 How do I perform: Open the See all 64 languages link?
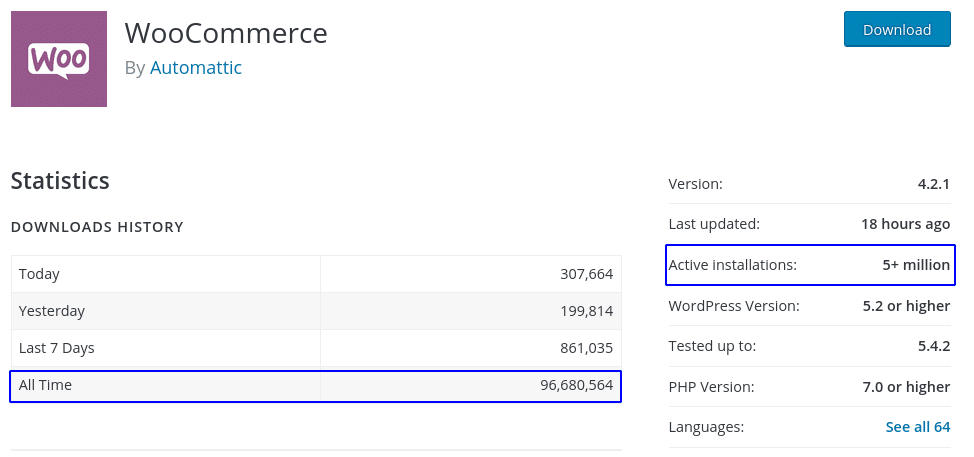917,427
